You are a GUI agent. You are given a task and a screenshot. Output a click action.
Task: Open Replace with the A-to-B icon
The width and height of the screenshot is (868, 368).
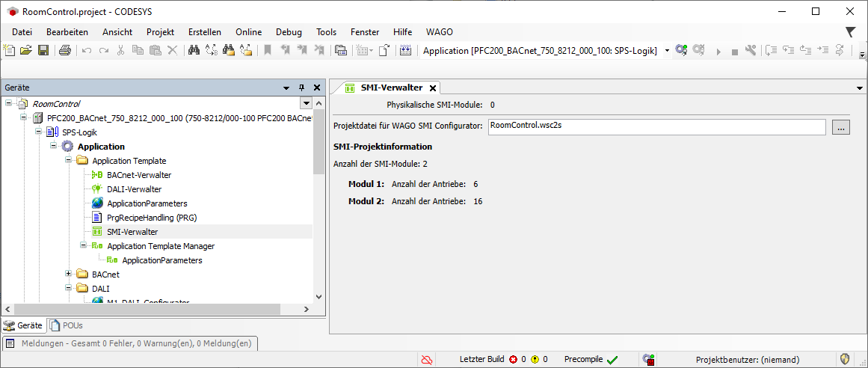(x=212, y=50)
